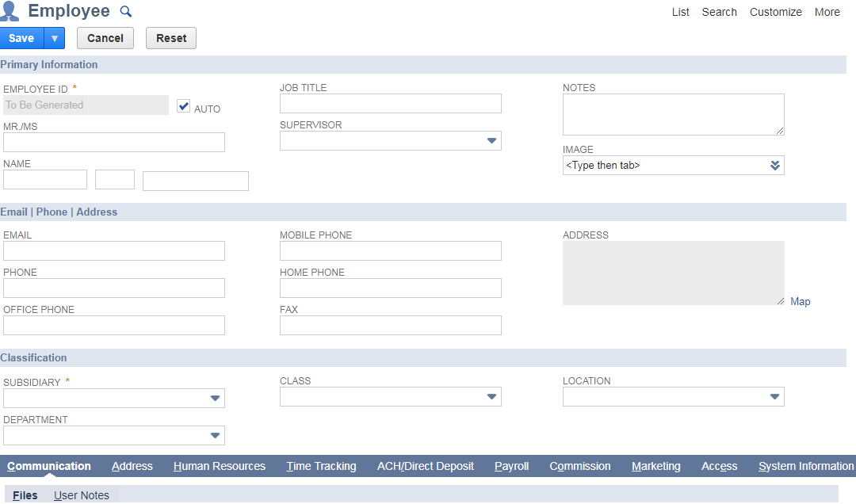Open the More menu in header

pos(827,12)
